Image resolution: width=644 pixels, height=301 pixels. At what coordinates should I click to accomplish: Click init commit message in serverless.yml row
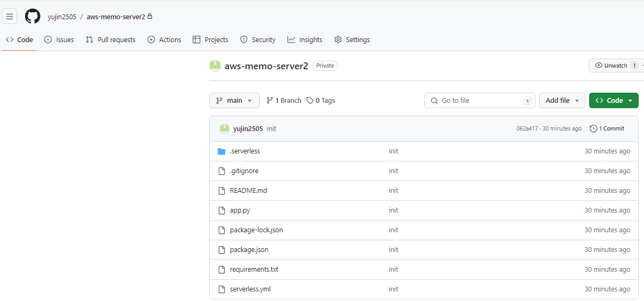pos(393,289)
